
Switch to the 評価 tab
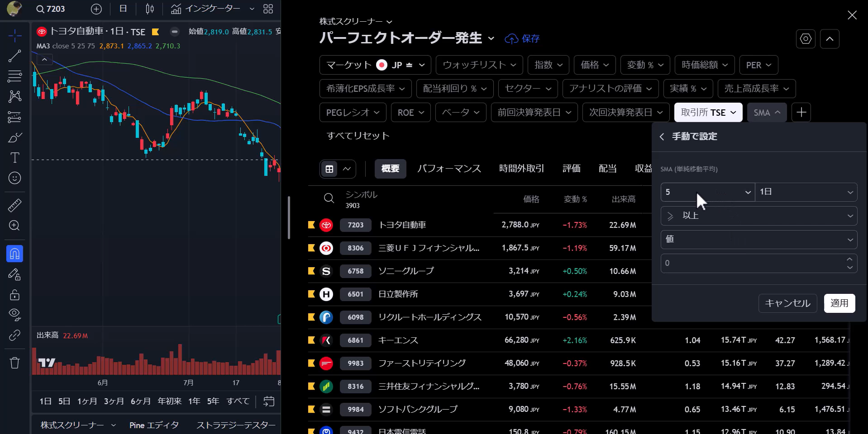pyautogui.click(x=572, y=169)
